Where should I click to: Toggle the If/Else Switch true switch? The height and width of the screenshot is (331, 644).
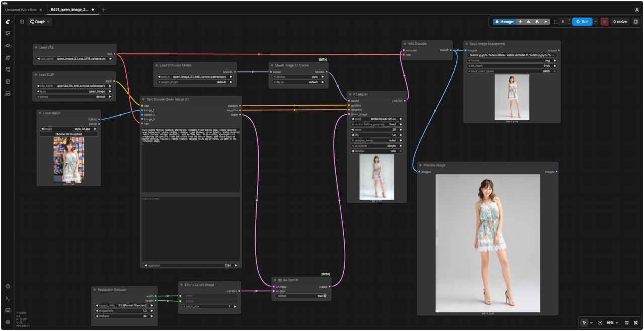click(x=325, y=296)
